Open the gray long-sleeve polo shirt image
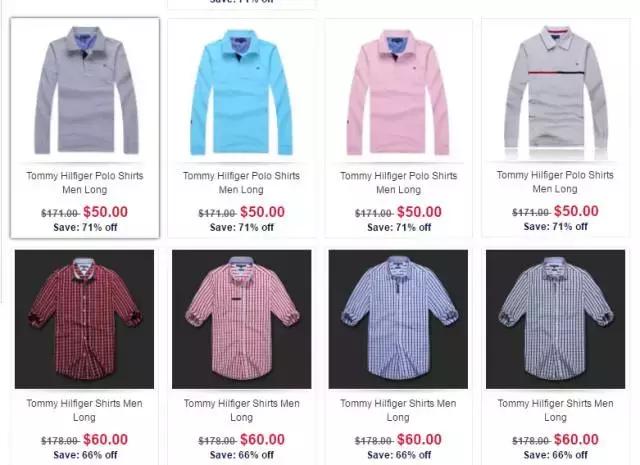This screenshot has width=640, height=465. 86,90
